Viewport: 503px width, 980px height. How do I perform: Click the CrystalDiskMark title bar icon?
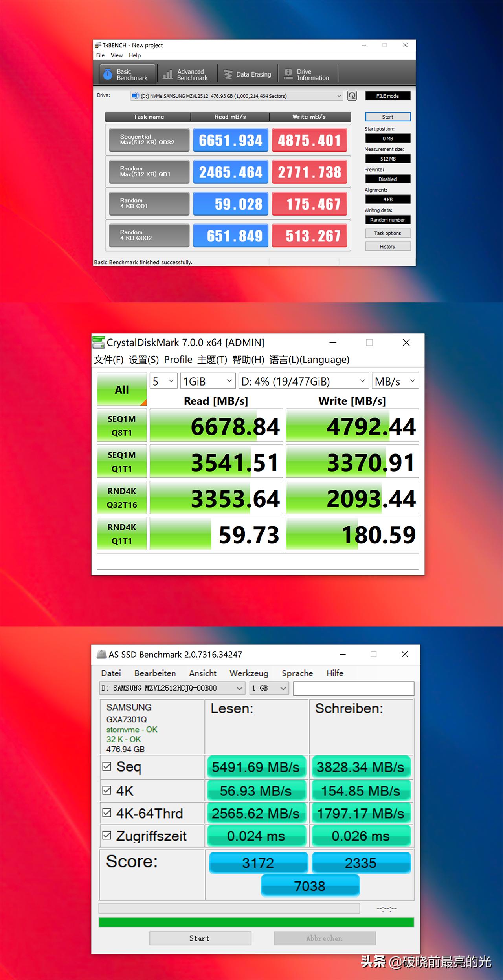(x=99, y=342)
